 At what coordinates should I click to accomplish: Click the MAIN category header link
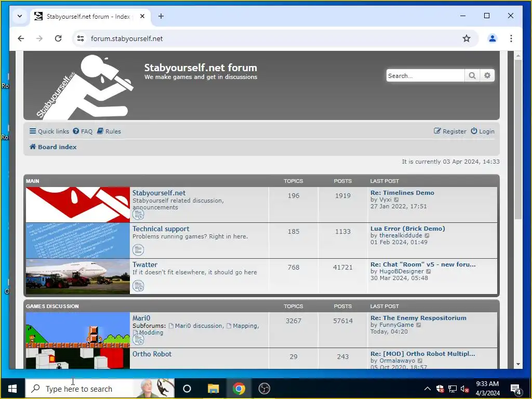click(x=33, y=181)
